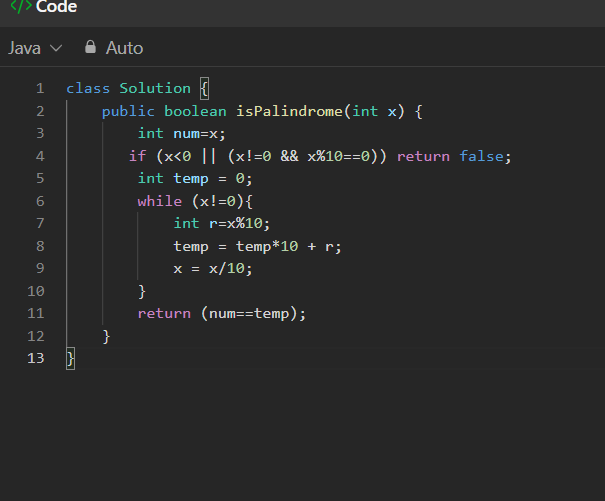605x501 pixels.
Task: Click 'while (x!=0){' on line 6
Action: [x=195, y=201]
